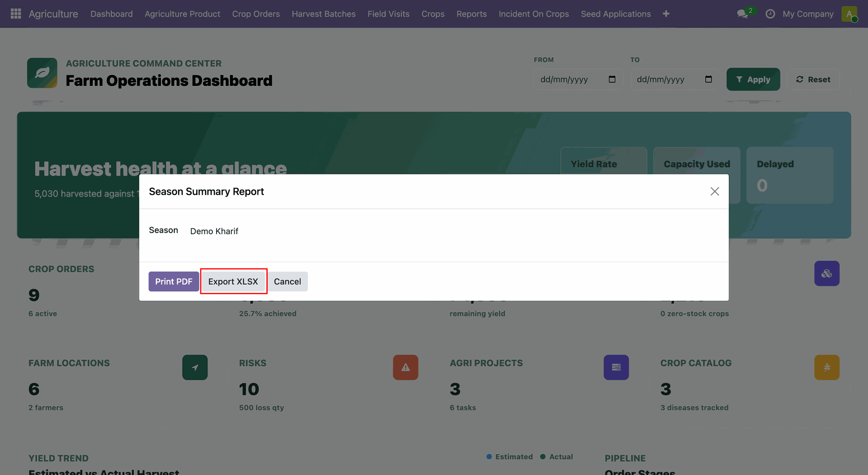Open the apps grid menu icon
Image resolution: width=868 pixels, height=475 pixels.
pos(16,14)
